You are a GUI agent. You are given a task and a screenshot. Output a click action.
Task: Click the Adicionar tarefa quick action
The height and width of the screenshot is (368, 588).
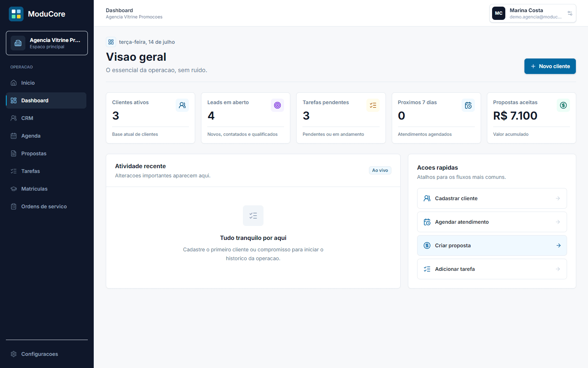tap(492, 269)
